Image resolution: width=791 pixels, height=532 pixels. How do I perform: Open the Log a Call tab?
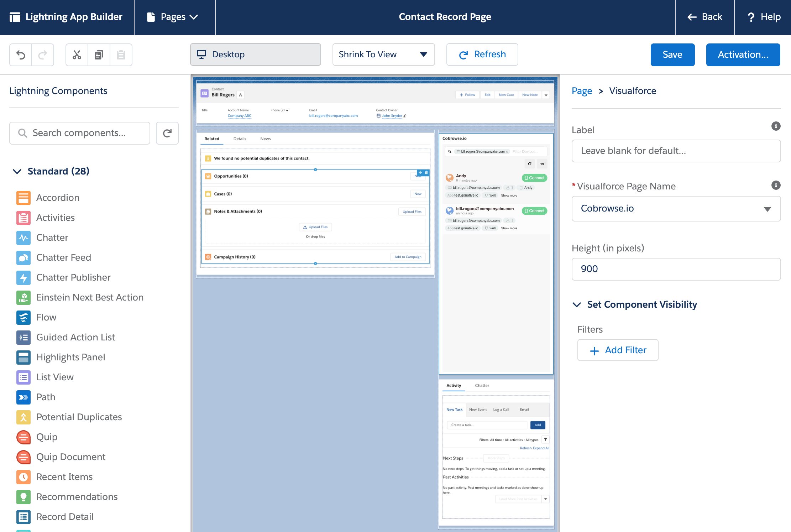point(501,410)
